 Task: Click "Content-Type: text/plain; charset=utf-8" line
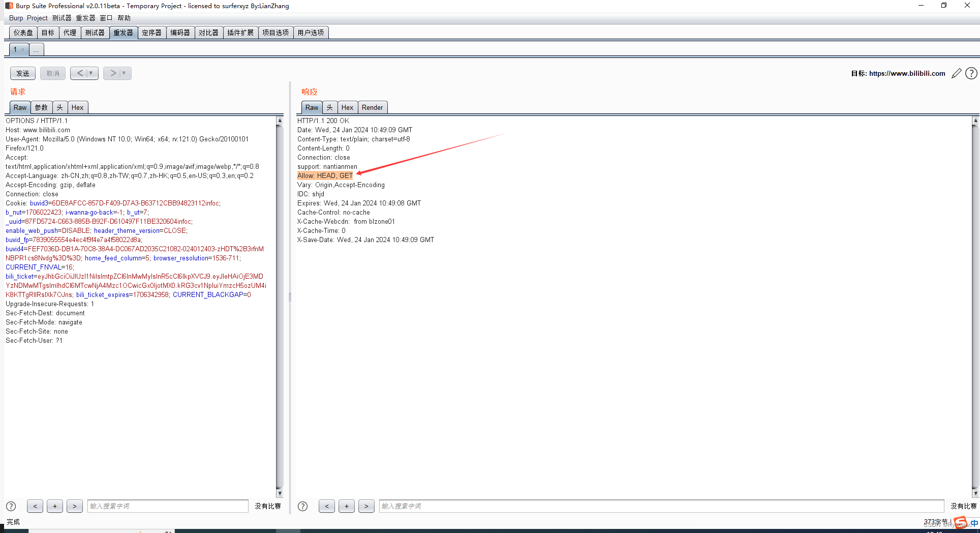(x=354, y=139)
